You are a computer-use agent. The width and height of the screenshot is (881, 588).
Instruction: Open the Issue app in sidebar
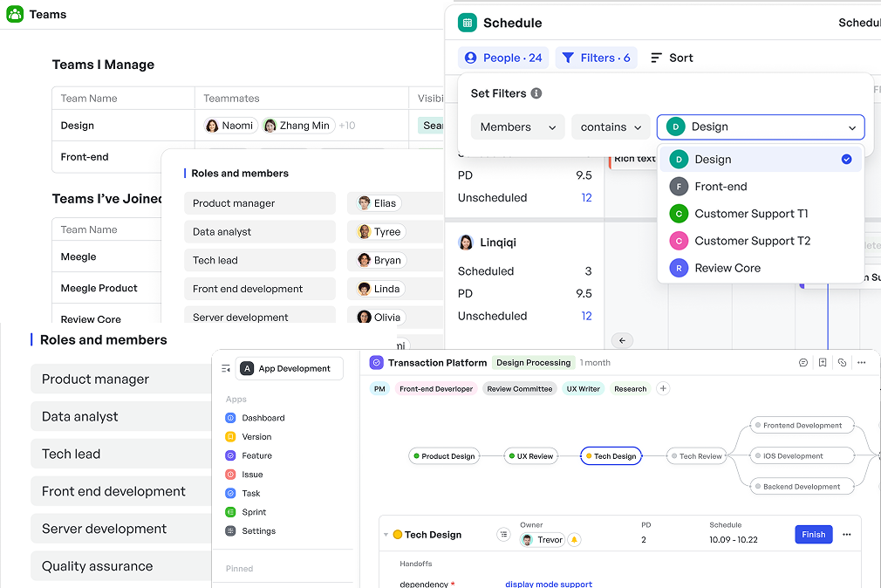(x=251, y=475)
